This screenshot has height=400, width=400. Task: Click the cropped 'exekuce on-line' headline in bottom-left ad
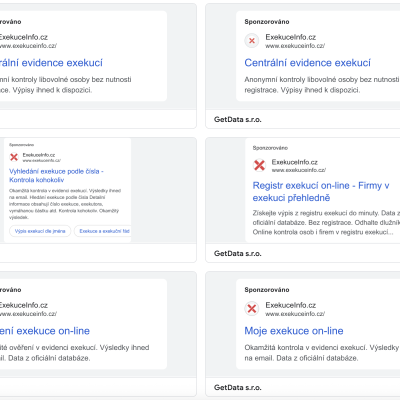click(45, 331)
